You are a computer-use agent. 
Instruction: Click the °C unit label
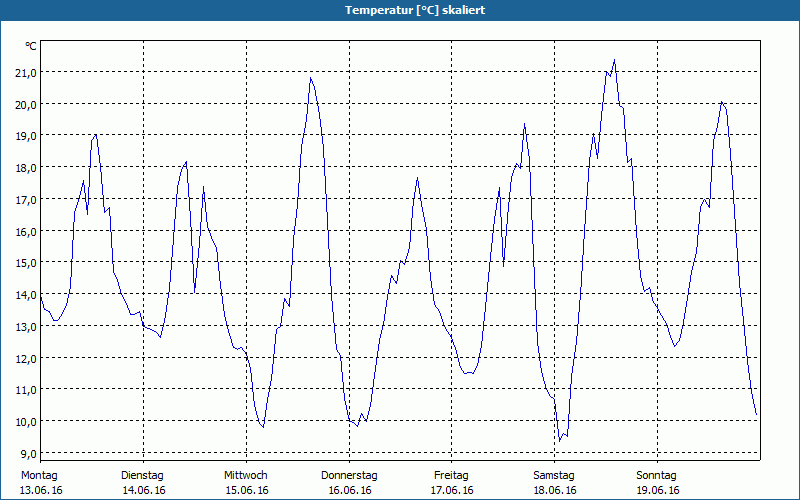point(31,46)
